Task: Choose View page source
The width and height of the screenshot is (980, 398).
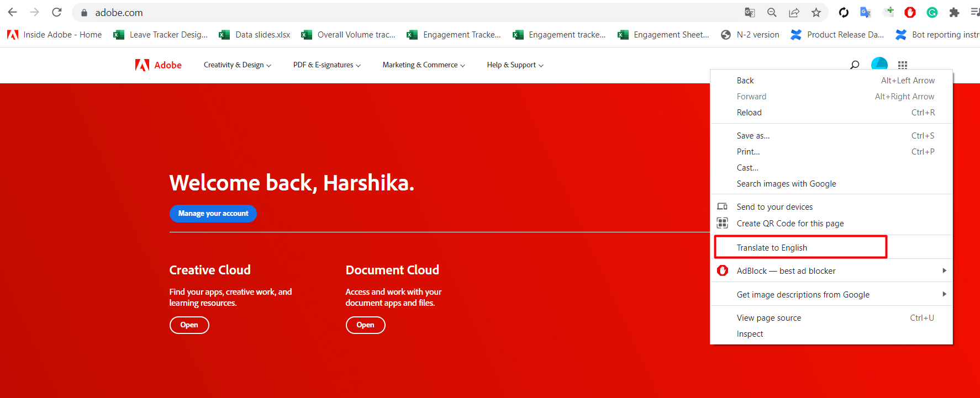Action: click(x=831, y=318)
